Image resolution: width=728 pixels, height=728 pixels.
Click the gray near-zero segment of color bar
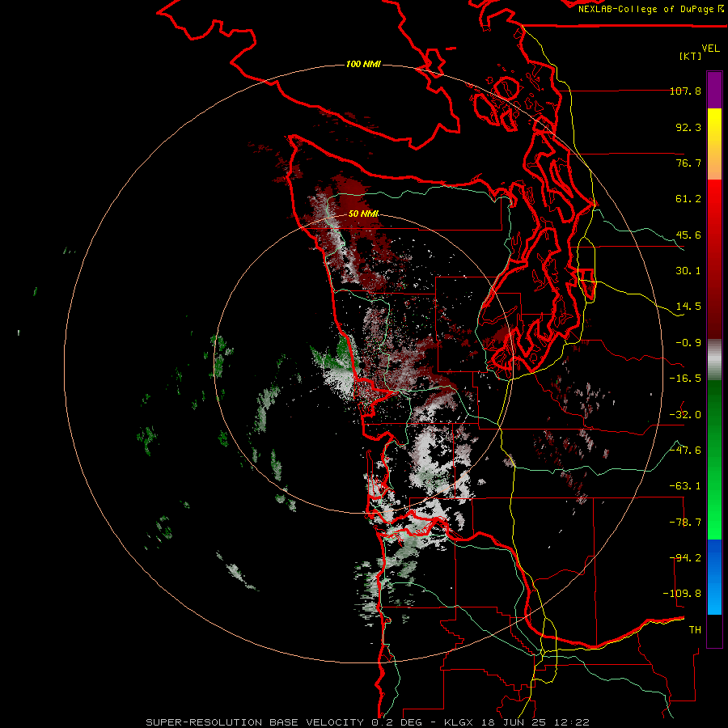click(x=714, y=360)
